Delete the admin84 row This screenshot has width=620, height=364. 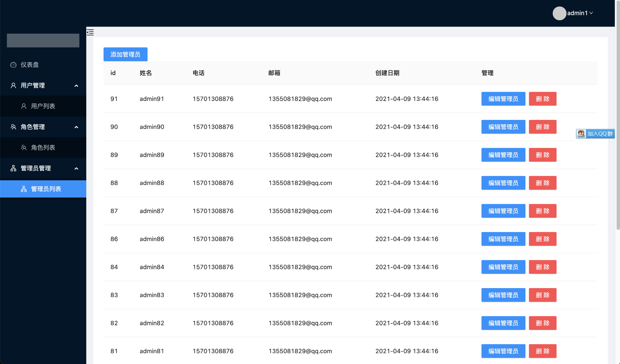pos(542,267)
